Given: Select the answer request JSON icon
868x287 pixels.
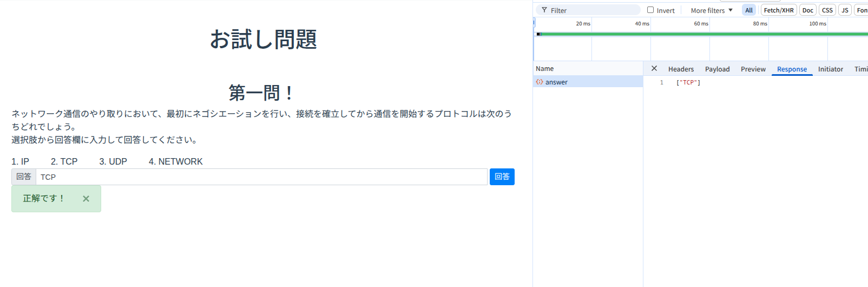Looking at the screenshot, I should (540, 82).
